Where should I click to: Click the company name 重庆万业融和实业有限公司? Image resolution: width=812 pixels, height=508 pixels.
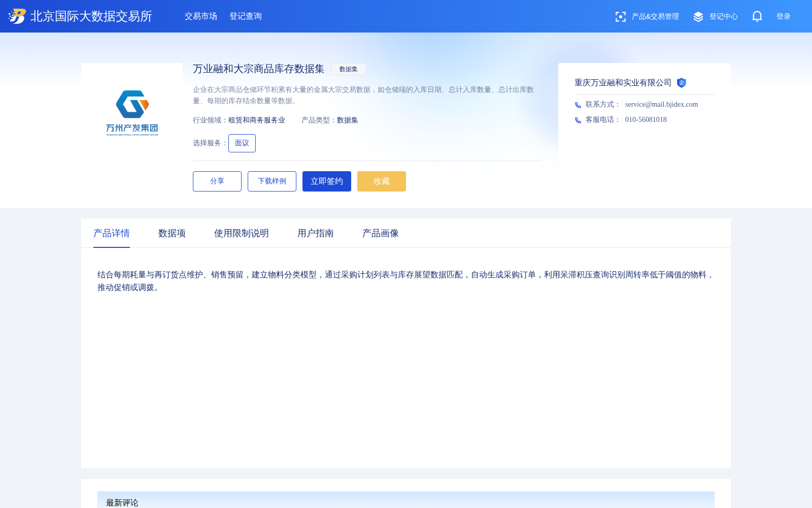point(623,83)
